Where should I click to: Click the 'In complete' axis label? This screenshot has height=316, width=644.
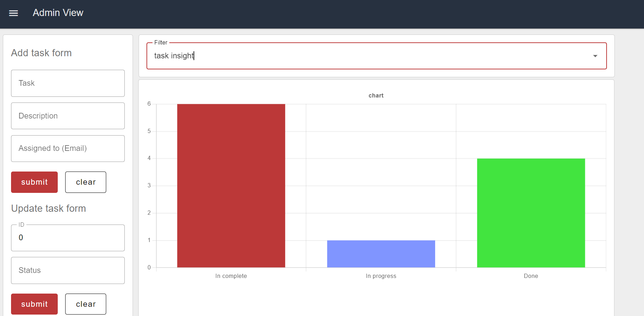[231, 276]
